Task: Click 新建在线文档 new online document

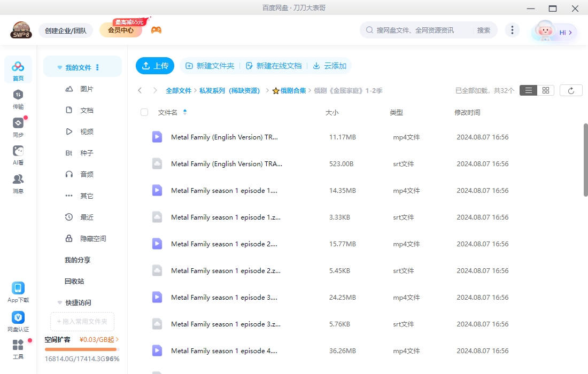Action: coord(273,66)
